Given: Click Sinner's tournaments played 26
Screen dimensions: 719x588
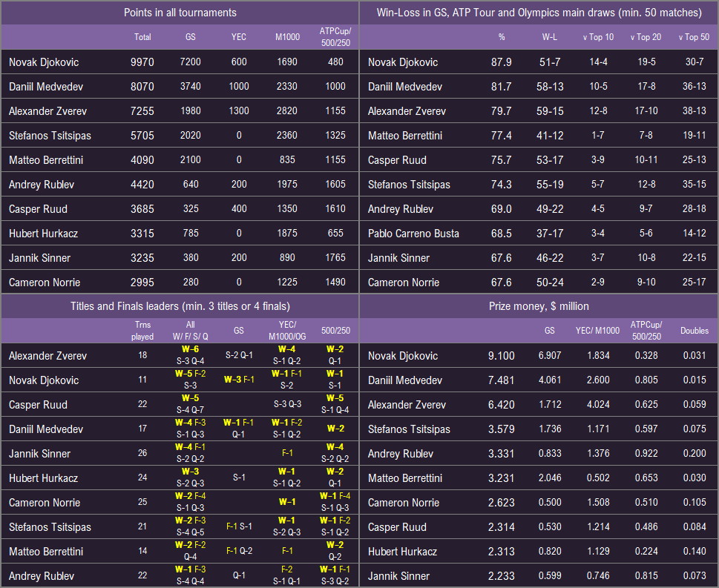Looking at the screenshot, I should tap(142, 453).
